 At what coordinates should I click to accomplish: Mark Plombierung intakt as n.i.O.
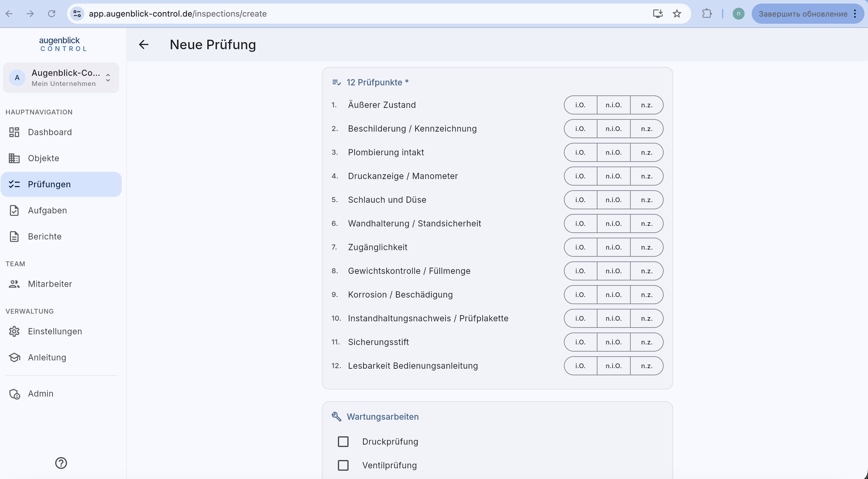pyautogui.click(x=613, y=152)
